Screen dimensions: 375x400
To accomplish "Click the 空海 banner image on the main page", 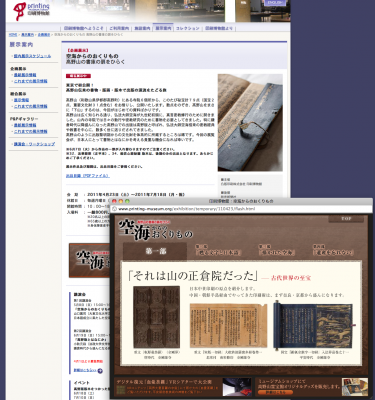I will (x=89, y=260).
